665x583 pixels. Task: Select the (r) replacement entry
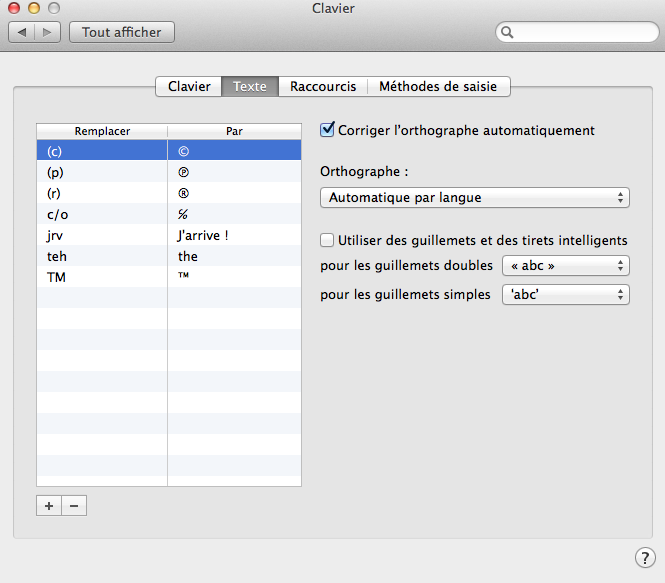pyautogui.click(x=102, y=193)
